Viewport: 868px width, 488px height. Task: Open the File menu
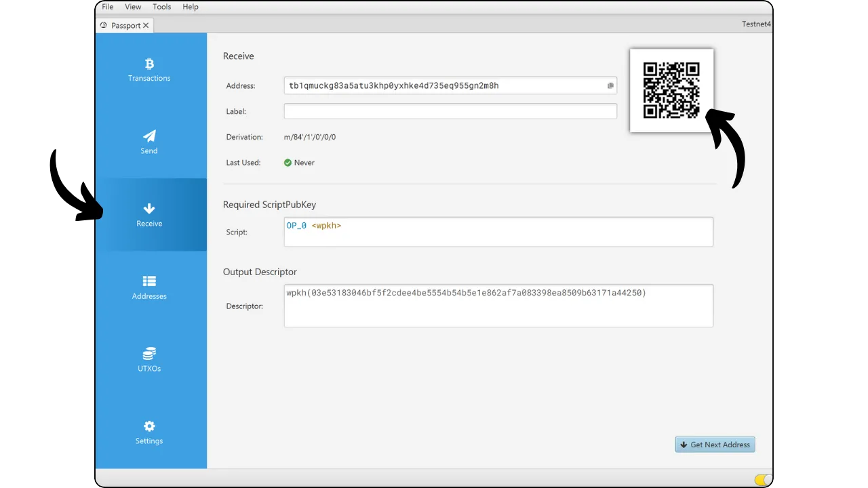107,7
